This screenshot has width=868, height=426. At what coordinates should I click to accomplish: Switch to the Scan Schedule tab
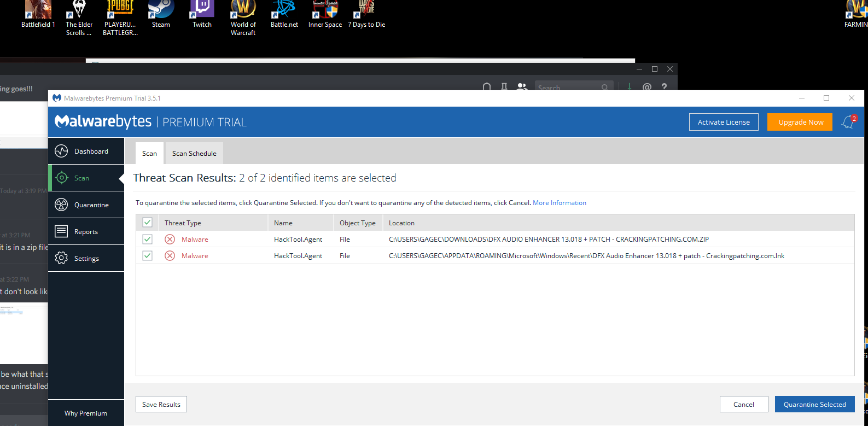tap(194, 154)
